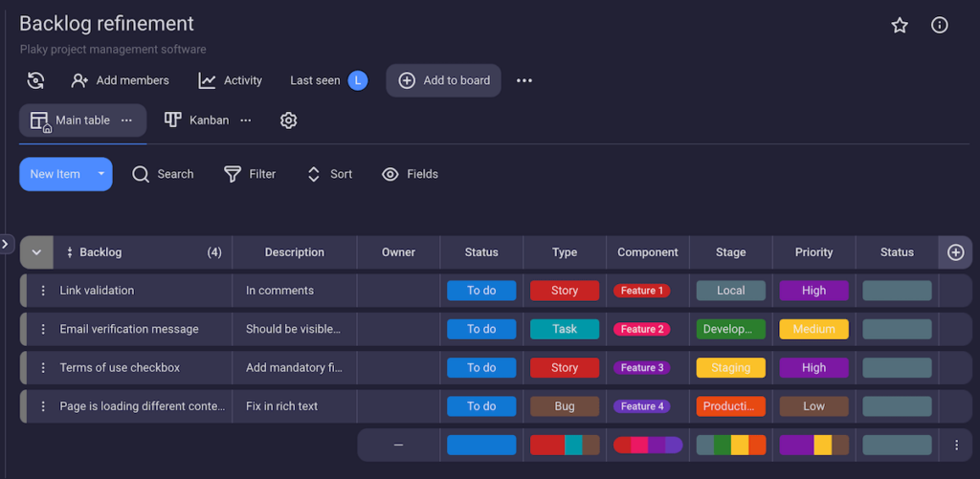Click the automation refresh icon
This screenshot has width=980, height=479.
pyautogui.click(x=35, y=80)
